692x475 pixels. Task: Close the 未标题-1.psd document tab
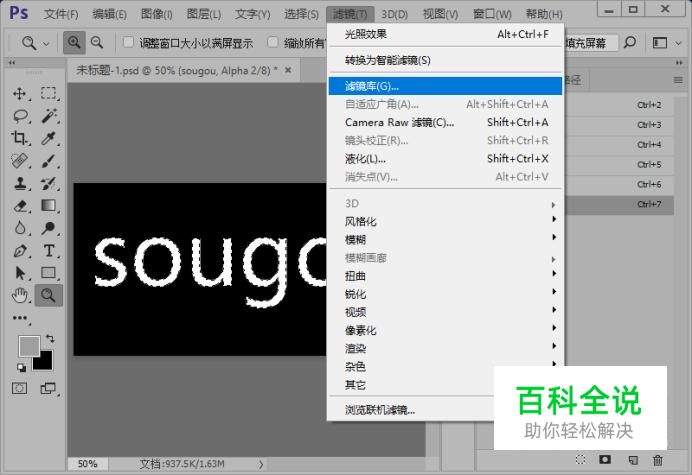click(288, 70)
